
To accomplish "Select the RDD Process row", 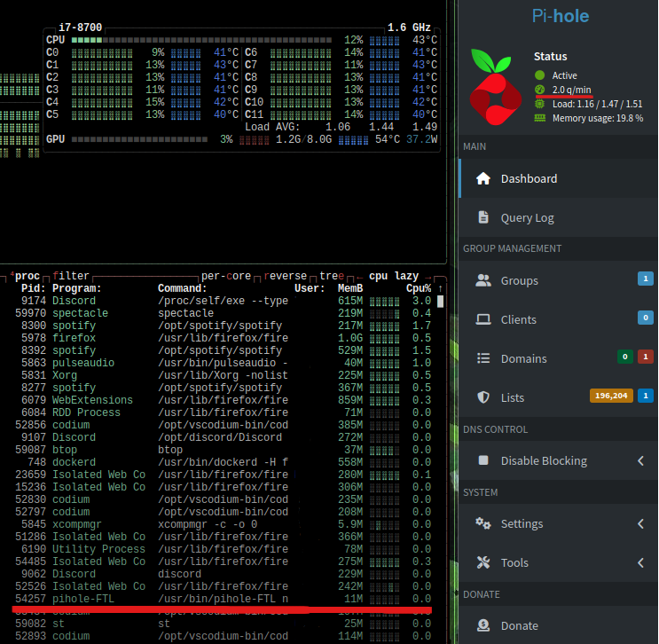I will coord(223,412).
